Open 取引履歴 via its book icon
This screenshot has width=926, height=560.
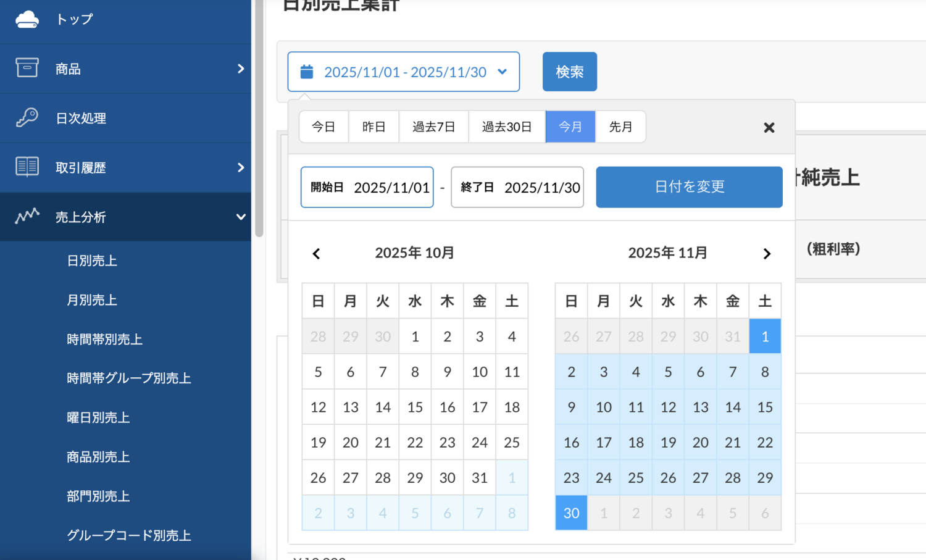click(x=27, y=165)
